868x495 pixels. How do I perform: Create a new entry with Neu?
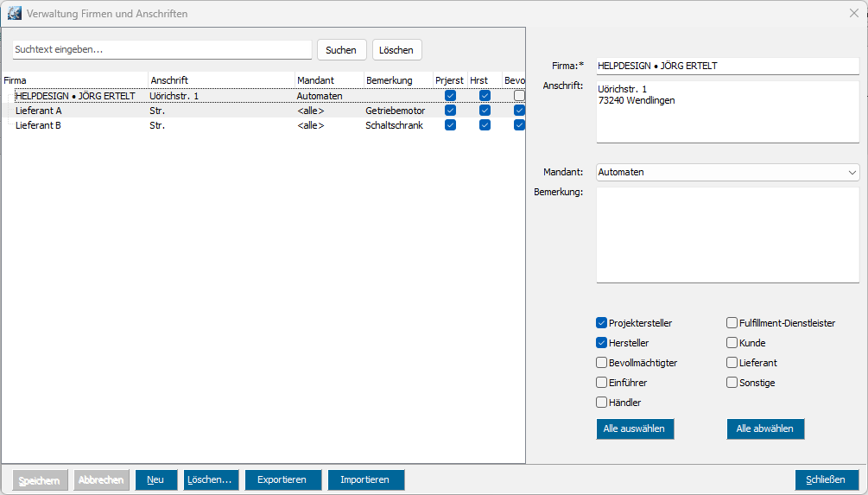(x=155, y=479)
